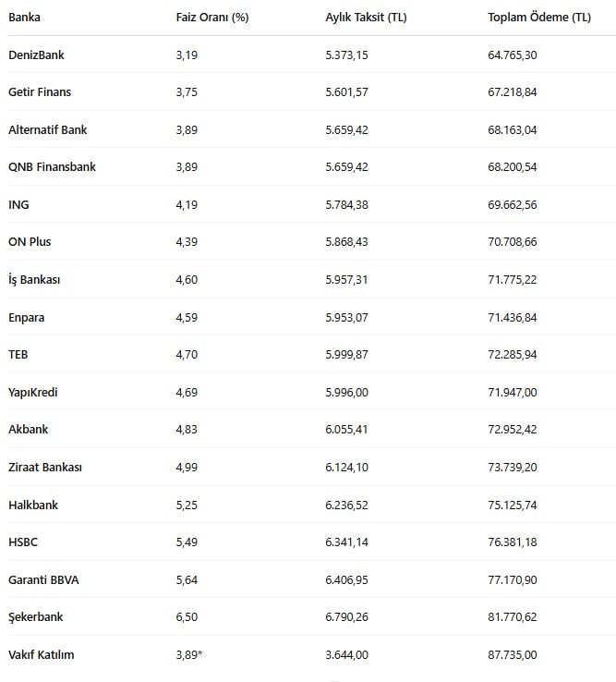Select the Getir Finans bank name
The height and width of the screenshot is (682, 616).
40,92
